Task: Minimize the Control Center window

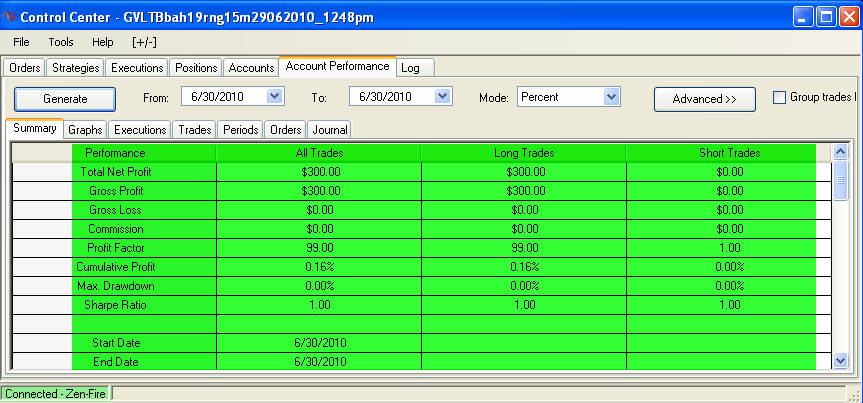Action: click(803, 17)
